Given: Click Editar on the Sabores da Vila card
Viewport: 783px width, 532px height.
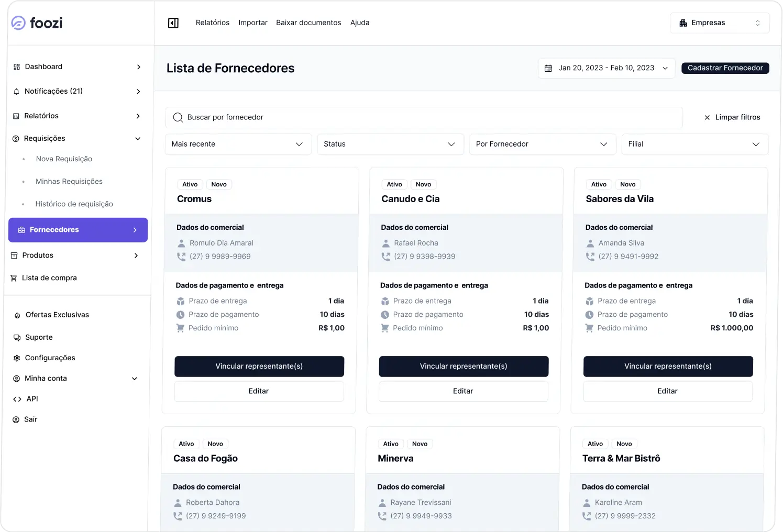Looking at the screenshot, I should point(667,391).
